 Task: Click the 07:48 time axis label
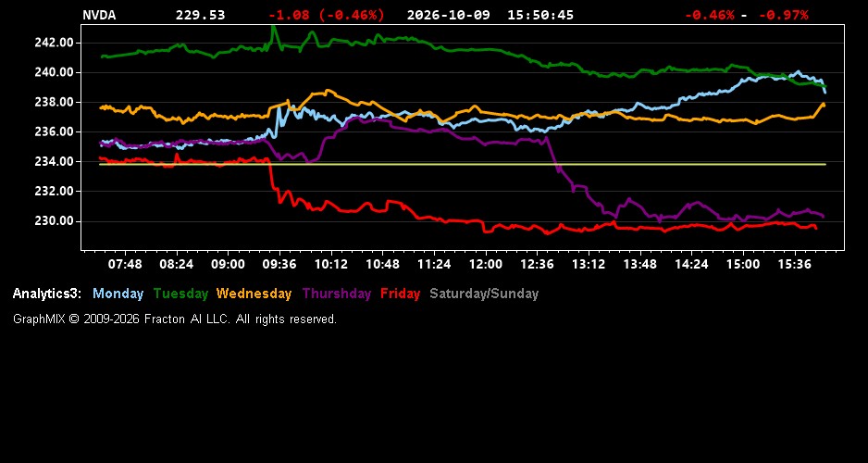(125, 265)
